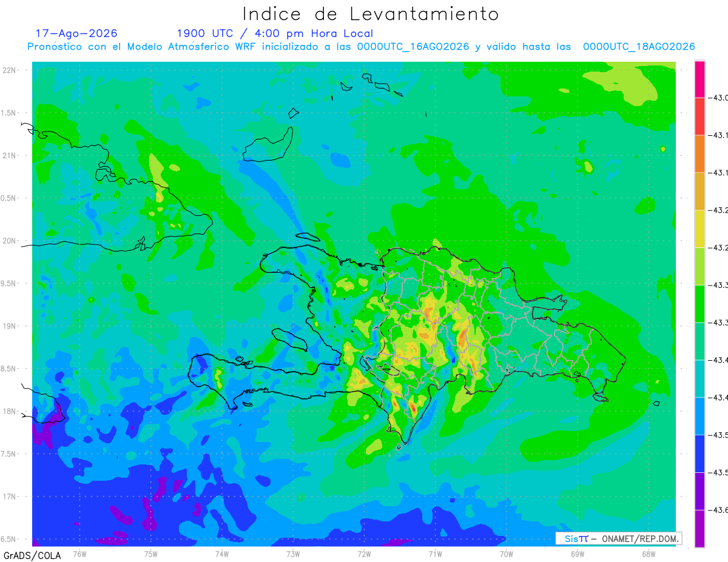The height and width of the screenshot is (562, 728).
Task: Click the 'Modelo Atmosferico WRF' forecast description line
Action: [x=361, y=47]
